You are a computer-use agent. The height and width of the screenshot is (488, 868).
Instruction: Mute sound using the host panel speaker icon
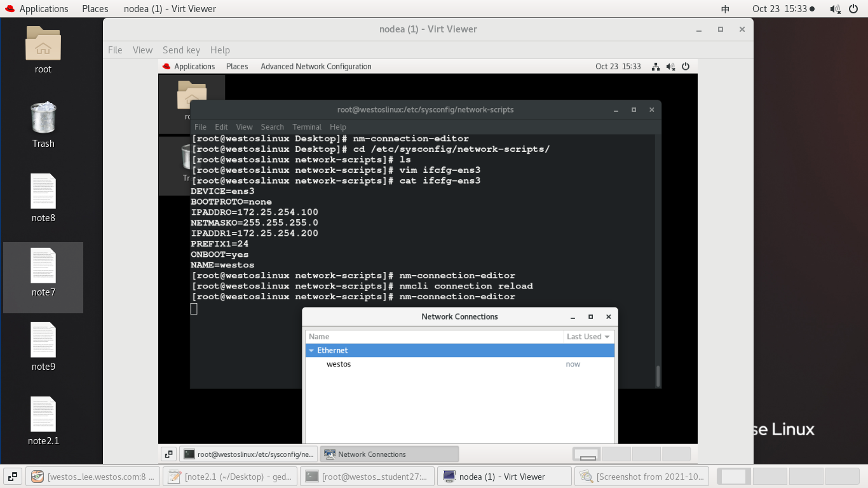[x=834, y=8]
